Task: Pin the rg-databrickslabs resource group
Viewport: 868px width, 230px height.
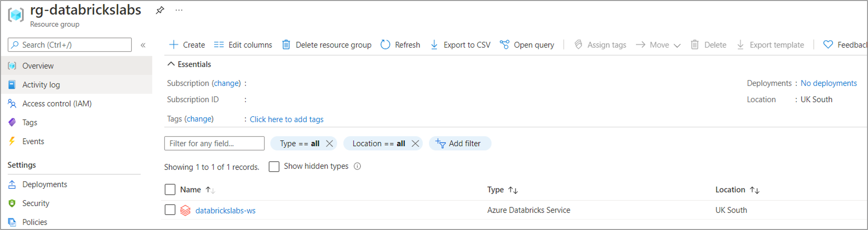Action: pos(160,10)
